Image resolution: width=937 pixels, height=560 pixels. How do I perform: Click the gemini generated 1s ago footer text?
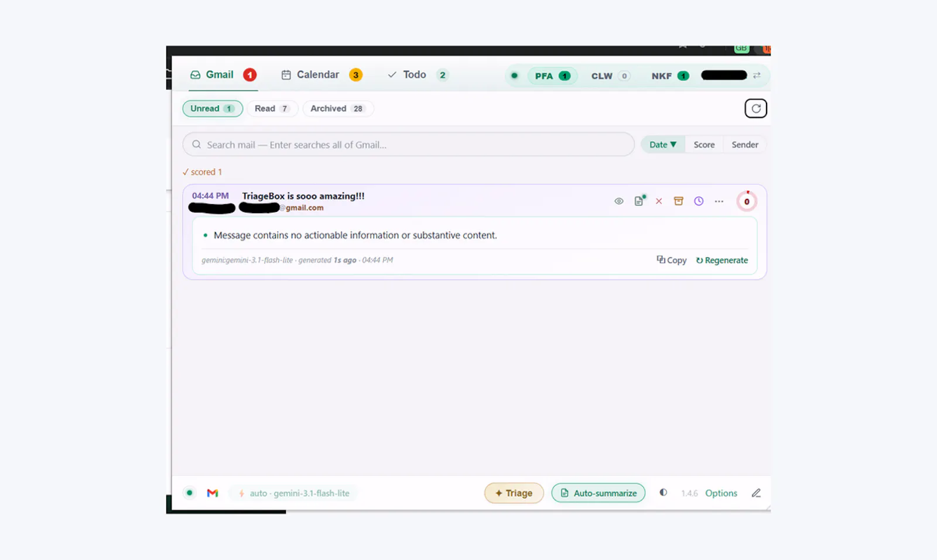(x=297, y=260)
